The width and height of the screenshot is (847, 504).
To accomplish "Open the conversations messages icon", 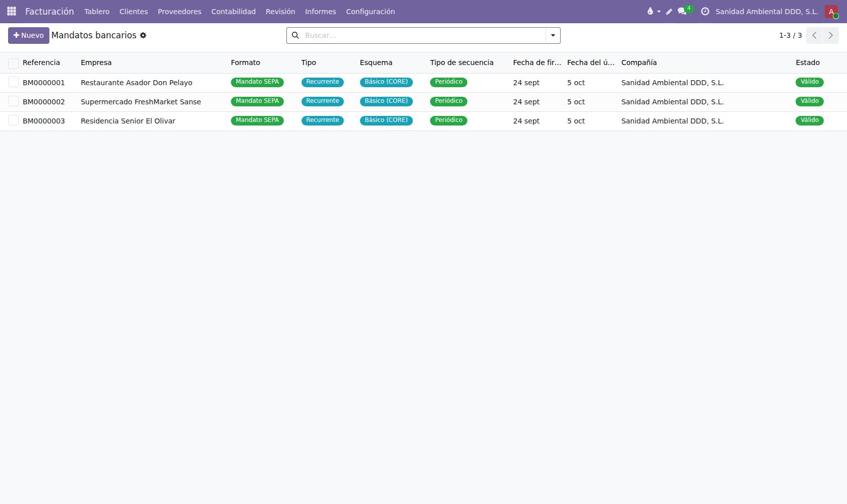I will pyautogui.click(x=682, y=11).
